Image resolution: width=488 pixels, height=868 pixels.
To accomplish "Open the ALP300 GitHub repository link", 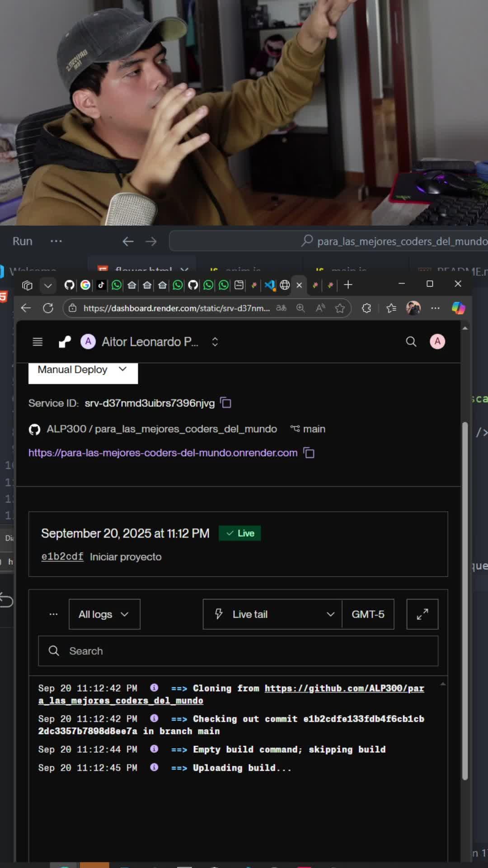I will pos(162,429).
